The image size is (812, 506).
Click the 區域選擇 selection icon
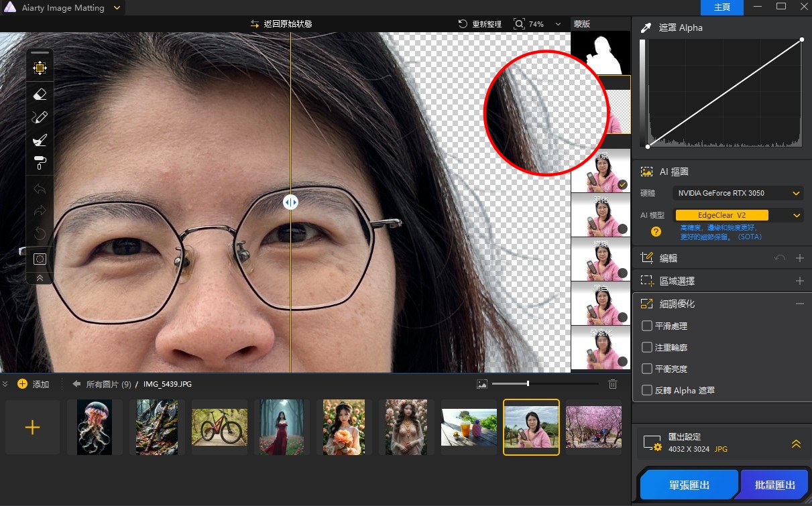[x=646, y=281]
